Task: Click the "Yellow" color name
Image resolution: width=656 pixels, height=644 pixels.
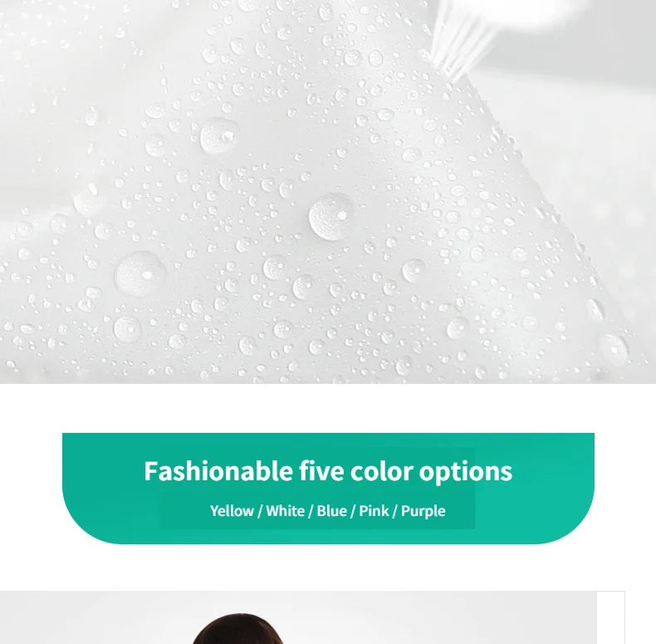Action: (232, 511)
